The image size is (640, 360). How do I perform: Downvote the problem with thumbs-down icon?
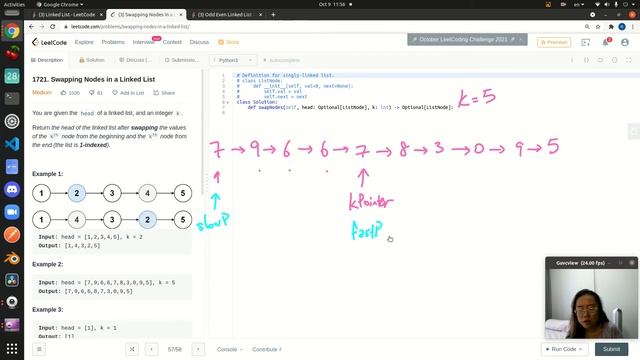coord(91,93)
